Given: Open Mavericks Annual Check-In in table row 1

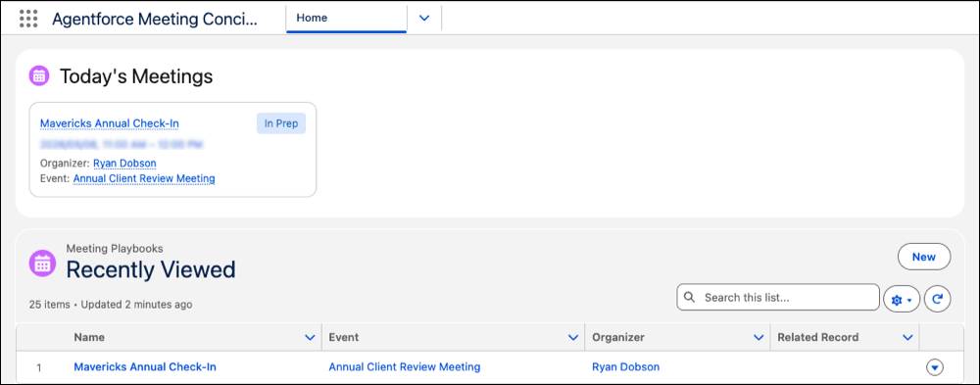Looking at the screenshot, I should point(145,366).
